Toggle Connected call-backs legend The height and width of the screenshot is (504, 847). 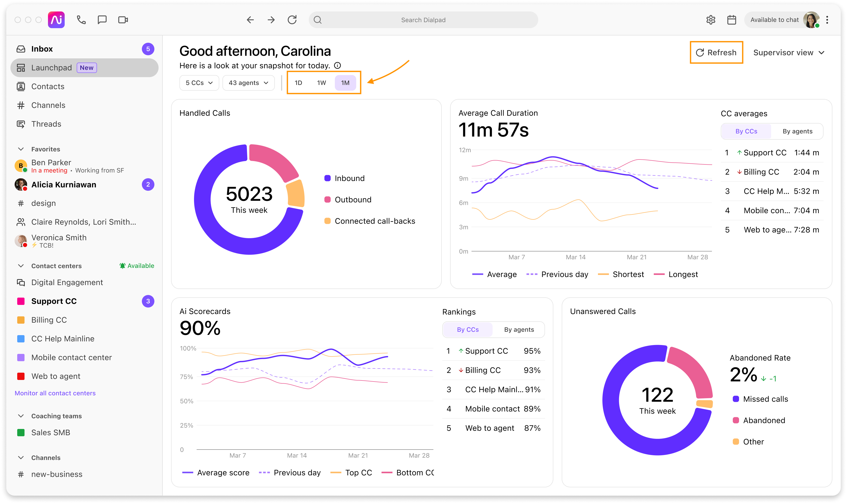(x=370, y=221)
